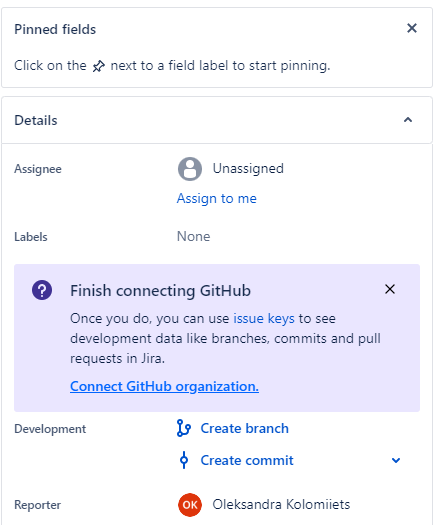442x525 pixels.
Task: Click the Assign to me link
Action: (217, 199)
